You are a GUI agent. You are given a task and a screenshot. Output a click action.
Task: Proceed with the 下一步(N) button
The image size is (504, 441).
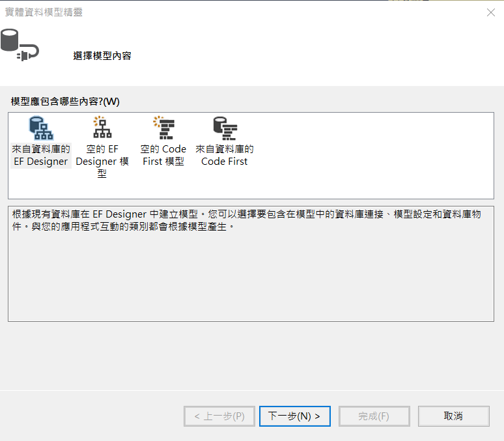pyautogui.click(x=294, y=416)
